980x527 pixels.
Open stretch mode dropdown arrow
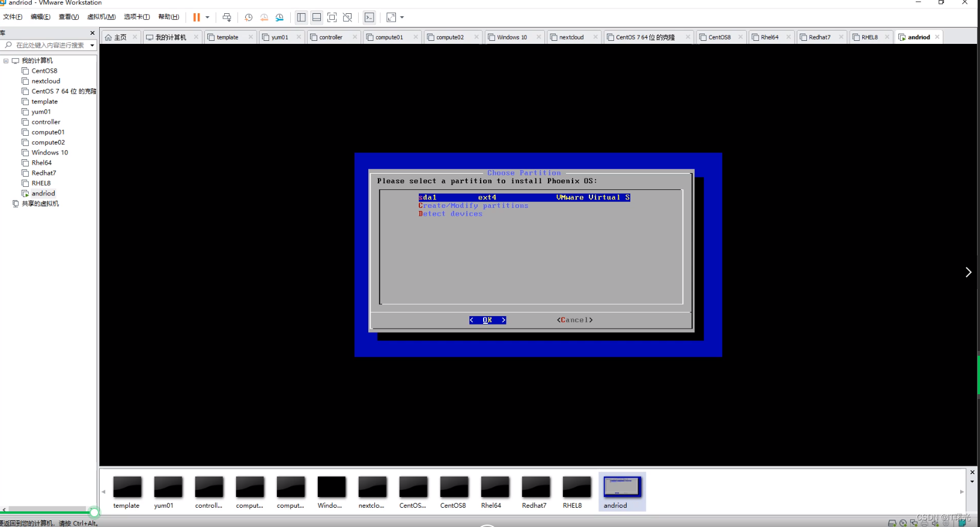(402, 17)
